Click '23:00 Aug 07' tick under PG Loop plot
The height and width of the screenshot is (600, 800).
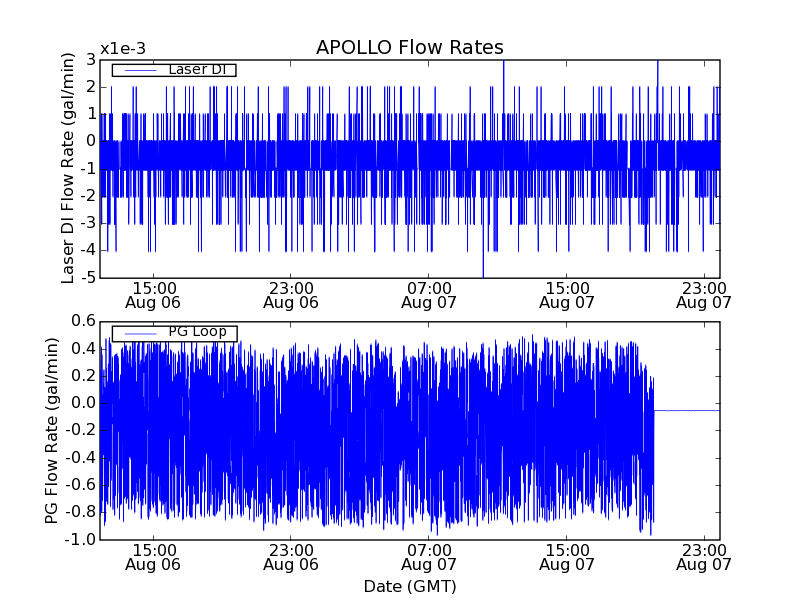click(704, 557)
